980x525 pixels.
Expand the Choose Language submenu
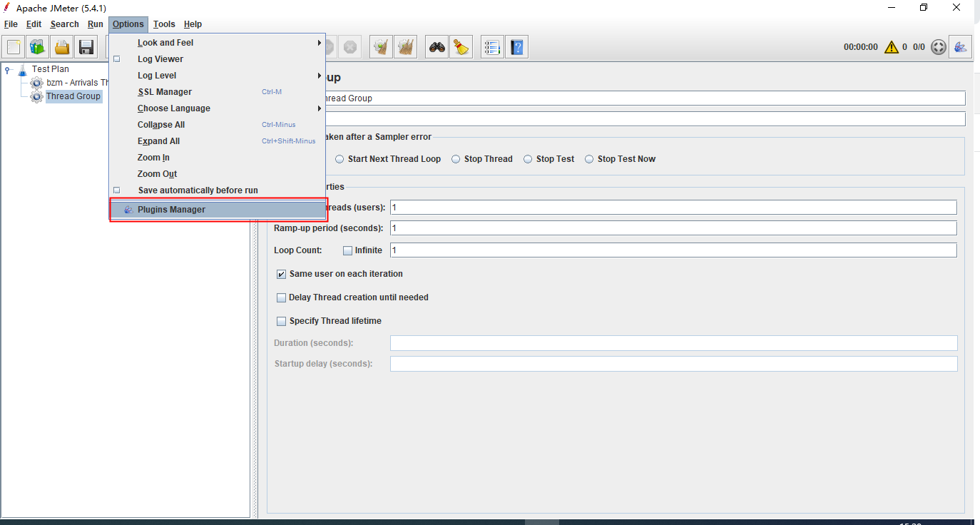[174, 108]
